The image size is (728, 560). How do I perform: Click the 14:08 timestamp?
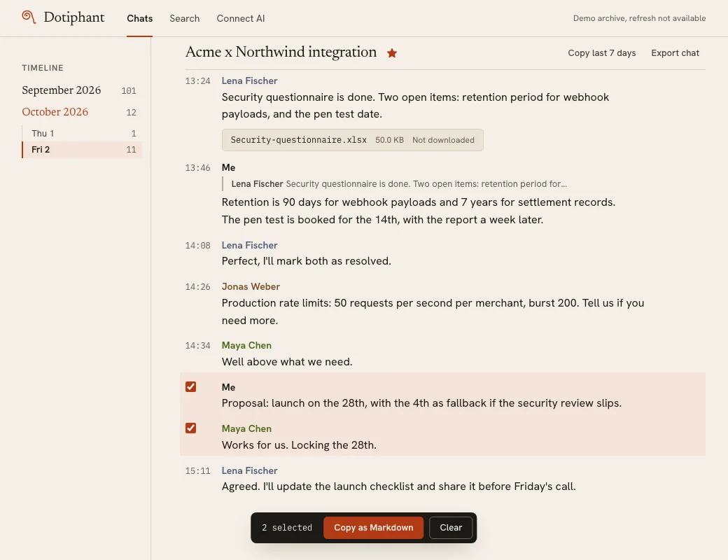tap(198, 246)
